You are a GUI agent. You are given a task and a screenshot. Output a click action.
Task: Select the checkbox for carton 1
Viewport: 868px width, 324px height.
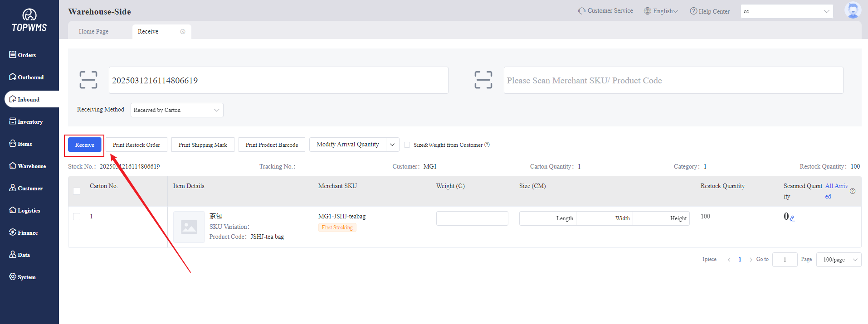(x=77, y=217)
